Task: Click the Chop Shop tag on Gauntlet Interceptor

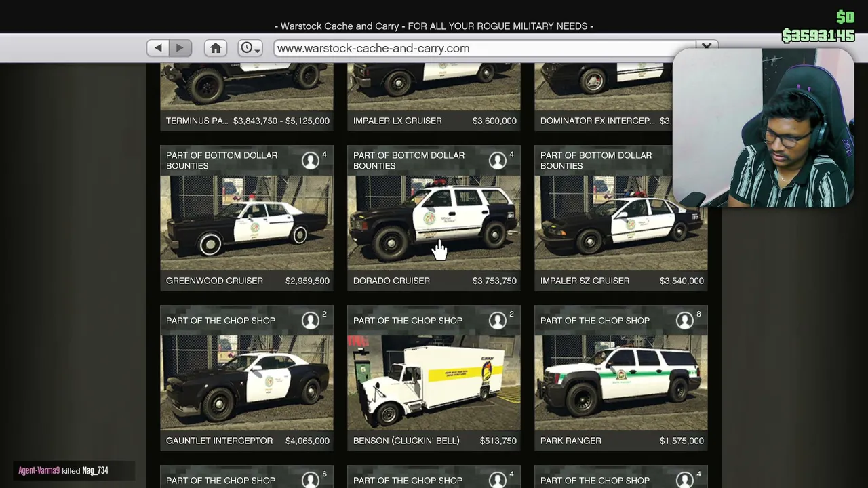Action: (220, 321)
